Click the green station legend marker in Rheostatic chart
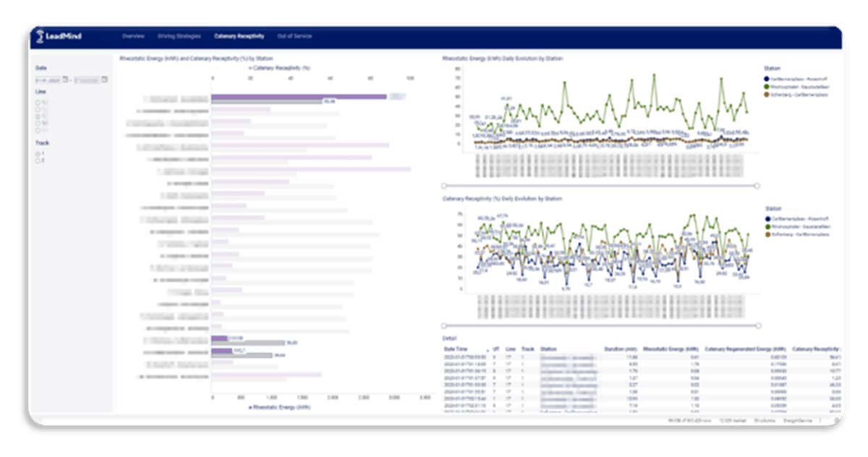868x457 pixels. [766, 86]
